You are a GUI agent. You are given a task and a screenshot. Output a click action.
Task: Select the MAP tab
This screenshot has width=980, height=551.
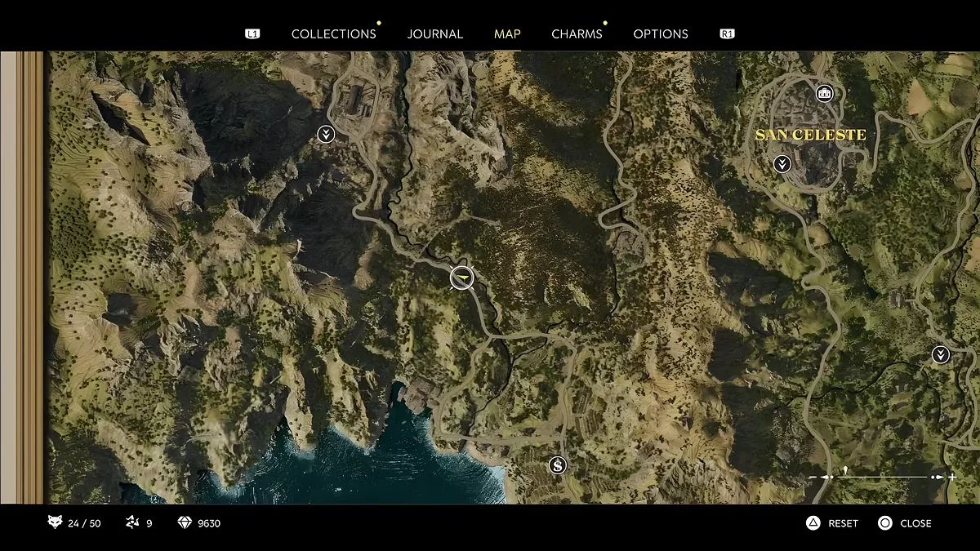tap(507, 33)
